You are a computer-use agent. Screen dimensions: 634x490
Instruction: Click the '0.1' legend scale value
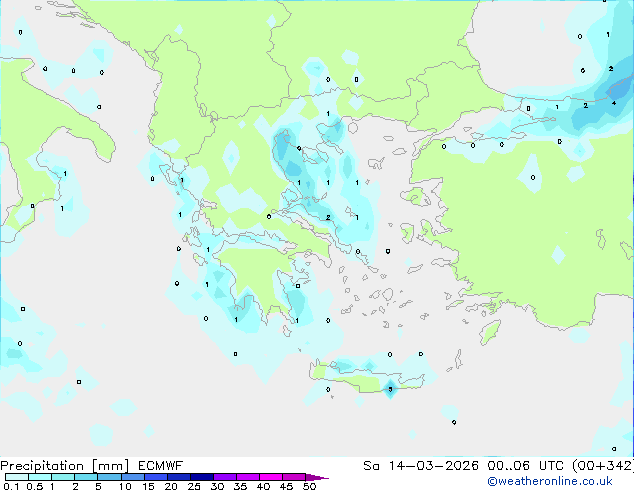(x=11, y=486)
